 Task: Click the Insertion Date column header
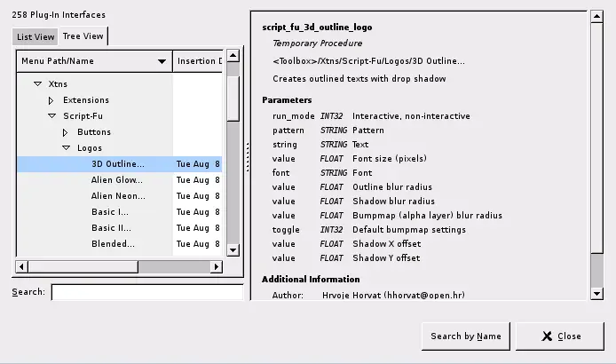pyautogui.click(x=198, y=61)
